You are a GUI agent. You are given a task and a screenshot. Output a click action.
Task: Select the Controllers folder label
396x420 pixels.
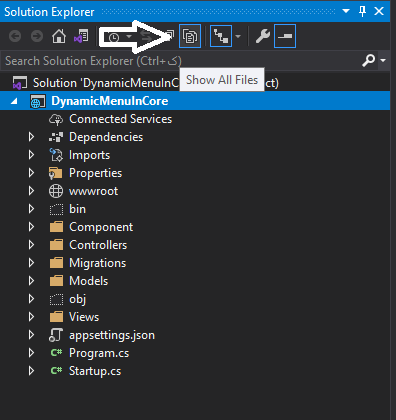98,245
